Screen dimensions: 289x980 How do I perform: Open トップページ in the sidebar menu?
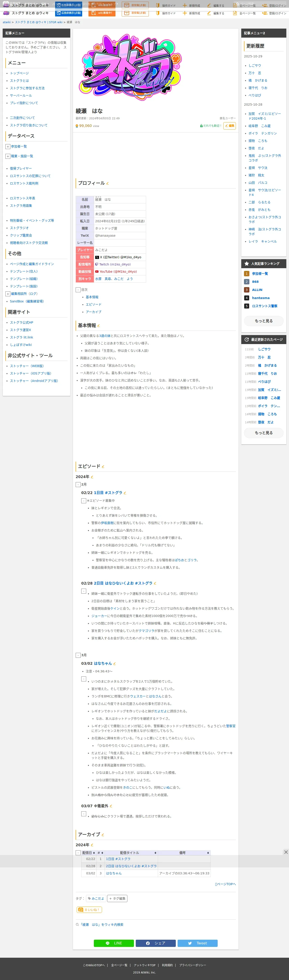(x=19, y=73)
